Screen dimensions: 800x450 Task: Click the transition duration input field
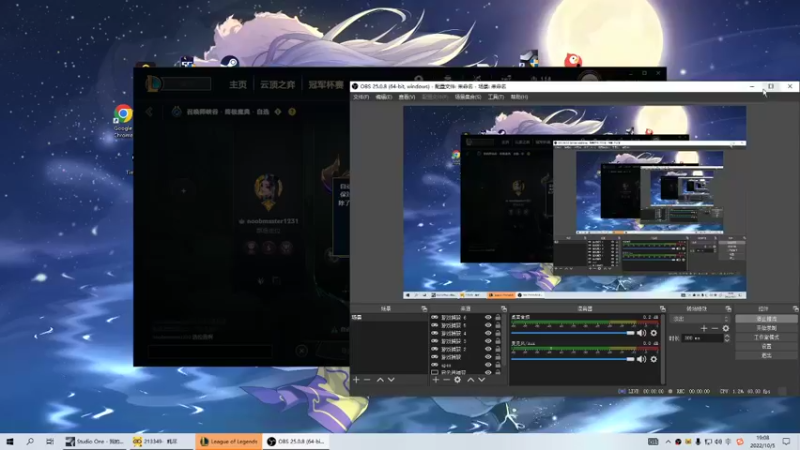click(x=702, y=338)
